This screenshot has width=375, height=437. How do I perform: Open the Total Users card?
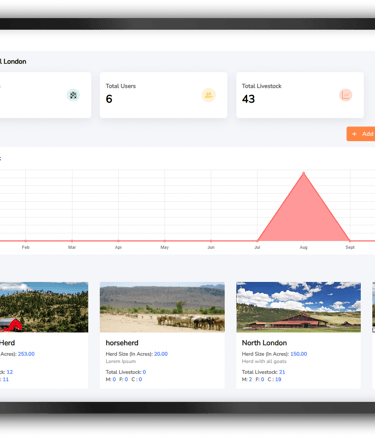163,95
